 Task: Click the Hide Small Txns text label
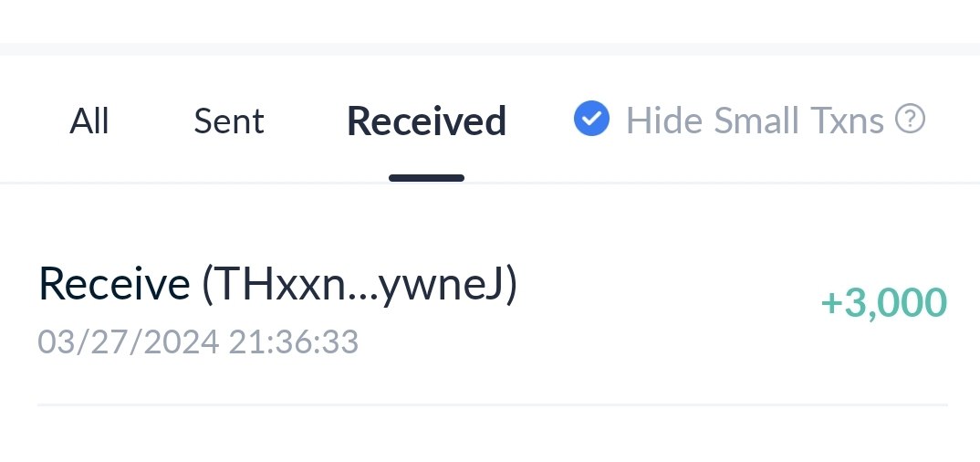[755, 120]
